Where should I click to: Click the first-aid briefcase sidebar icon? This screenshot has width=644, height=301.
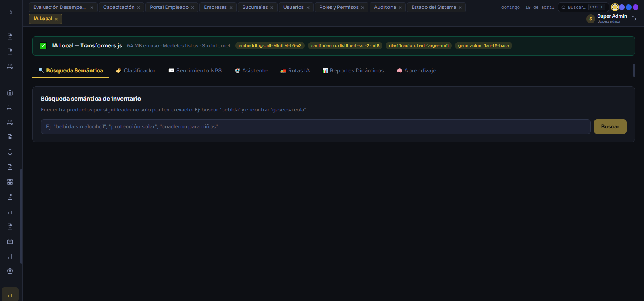pos(10,241)
